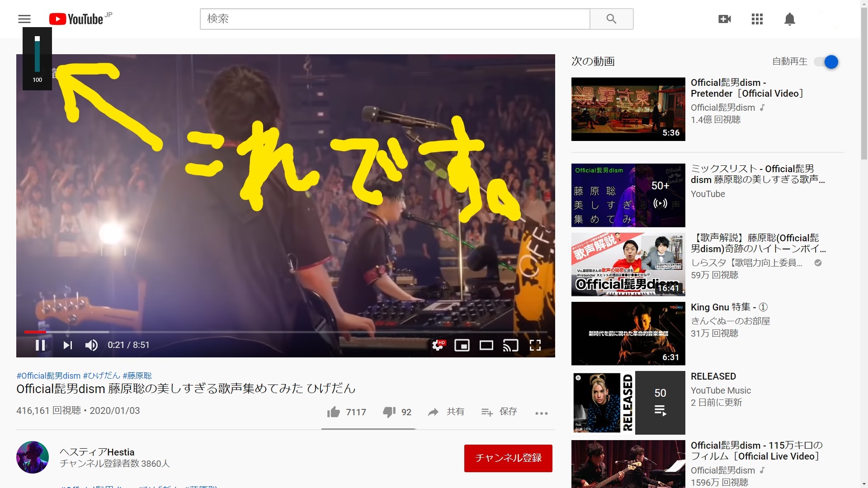The image size is (868, 488).
Task: Click the notifications bell icon
Action: 790,19
